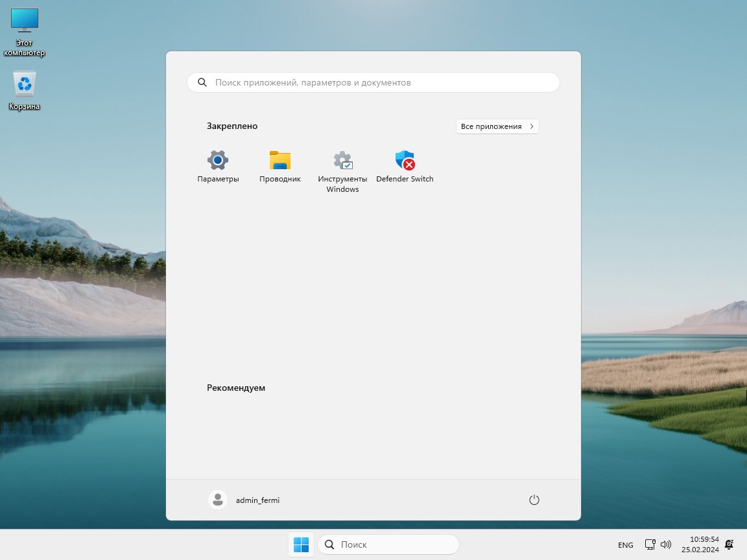Screen dimensions: 747x560
Task: Click the power button icon
Action: (x=534, y=500)
